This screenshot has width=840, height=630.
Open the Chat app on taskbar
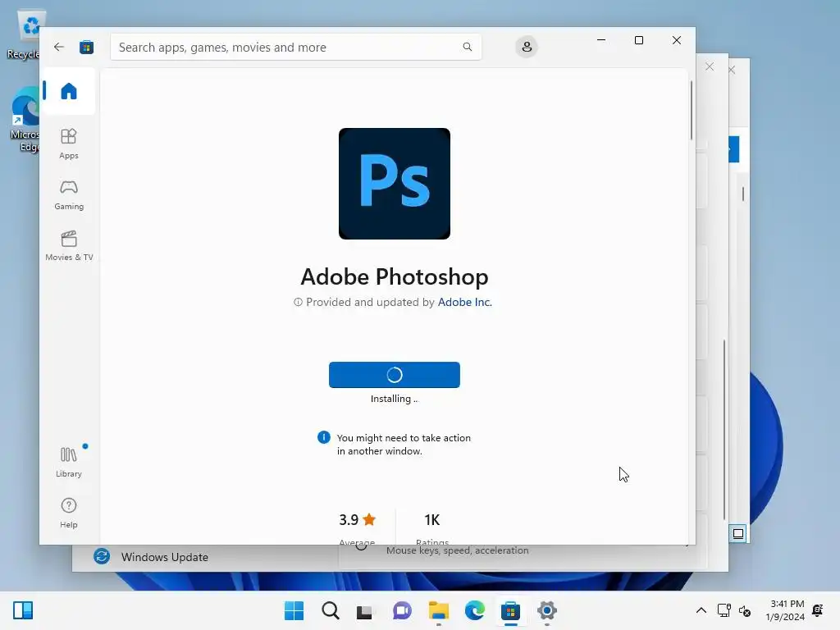402,610
